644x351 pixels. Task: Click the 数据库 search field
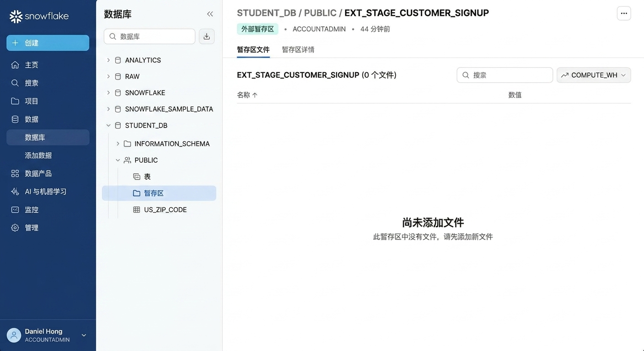click(x=150, y=37)
